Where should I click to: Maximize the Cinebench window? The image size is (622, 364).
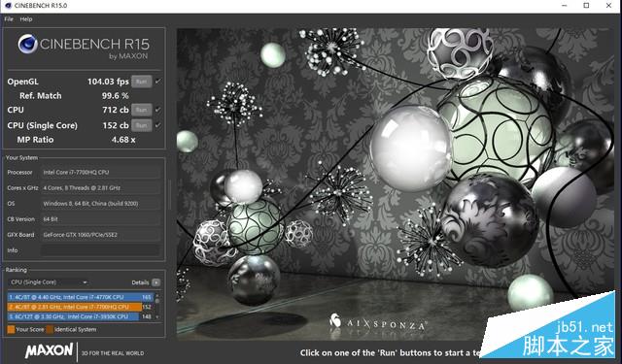586,6
